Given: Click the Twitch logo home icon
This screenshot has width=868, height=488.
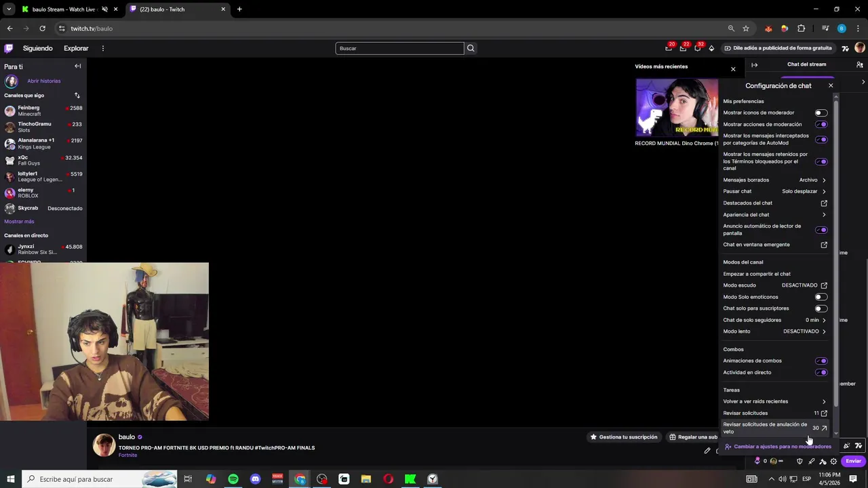Looking at the screenshot, I should pos(8,48).
